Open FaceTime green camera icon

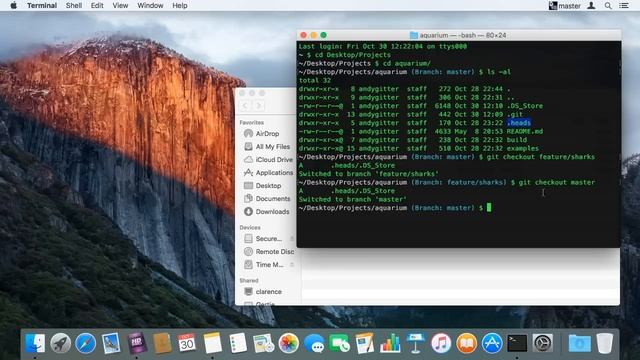point(339,343)
